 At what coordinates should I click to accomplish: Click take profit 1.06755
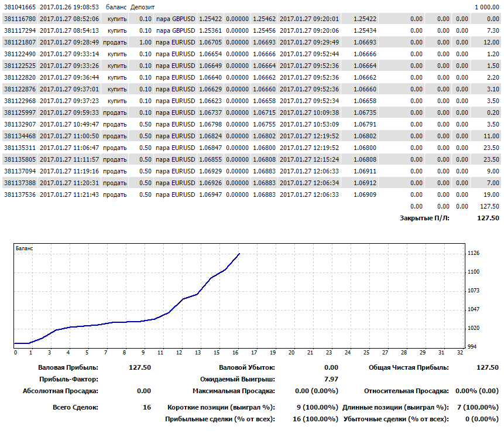(264, 124)
